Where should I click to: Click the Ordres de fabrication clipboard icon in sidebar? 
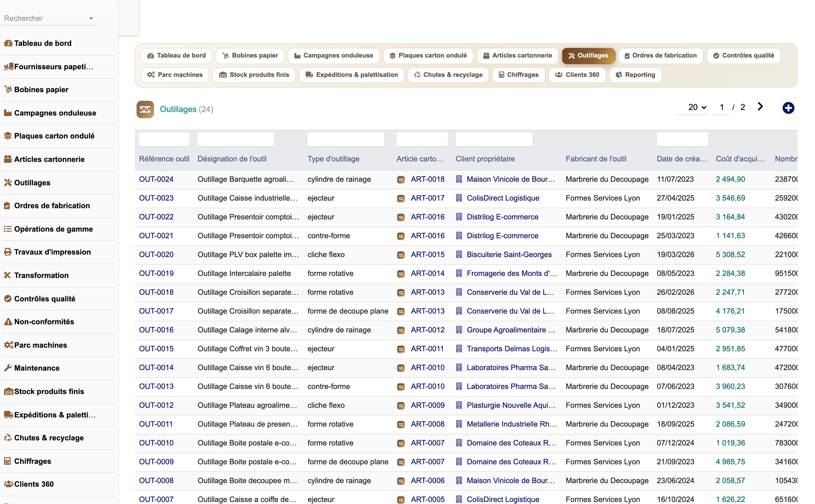pyautogui.click(x=7, y=206)
